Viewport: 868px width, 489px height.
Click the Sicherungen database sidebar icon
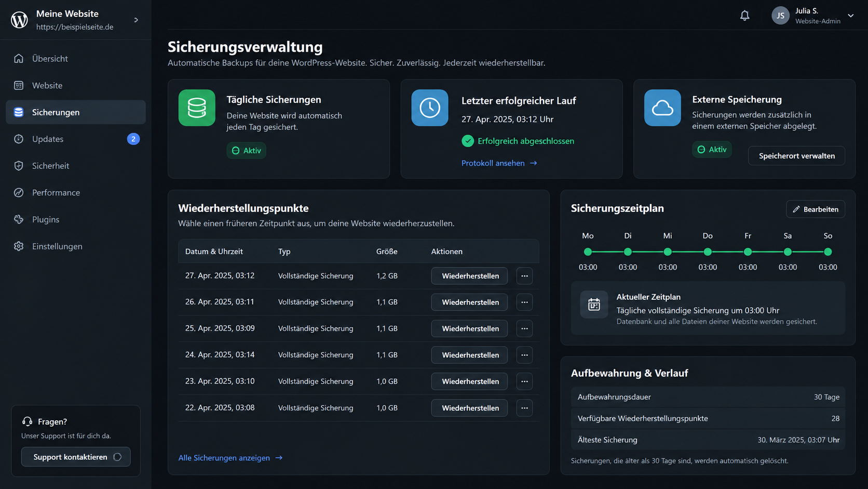19,112
